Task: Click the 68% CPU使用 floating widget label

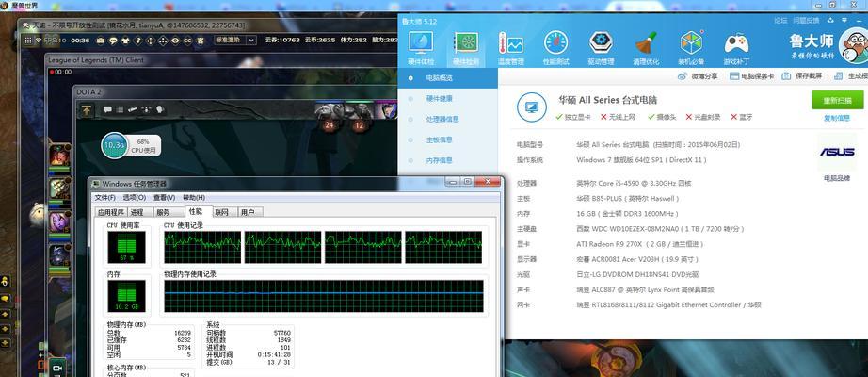Action: click(x=143, y=146)
